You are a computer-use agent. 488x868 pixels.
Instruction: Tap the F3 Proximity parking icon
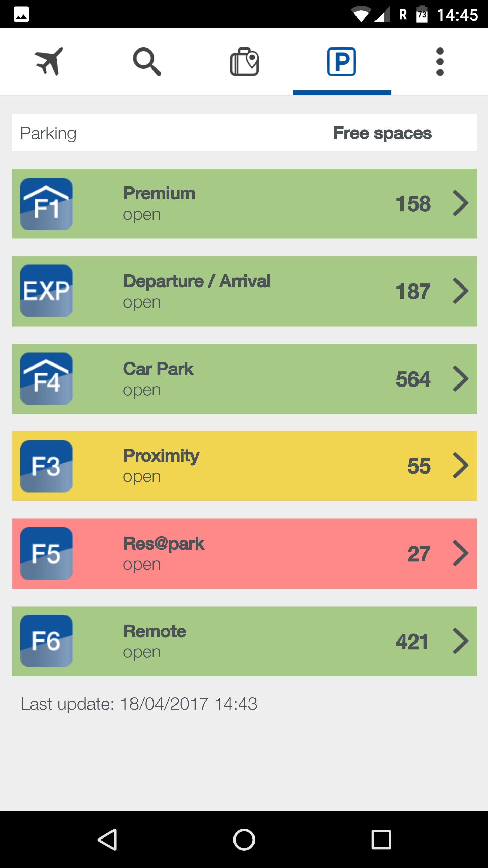pyautogui.click(x=46, y=466)
